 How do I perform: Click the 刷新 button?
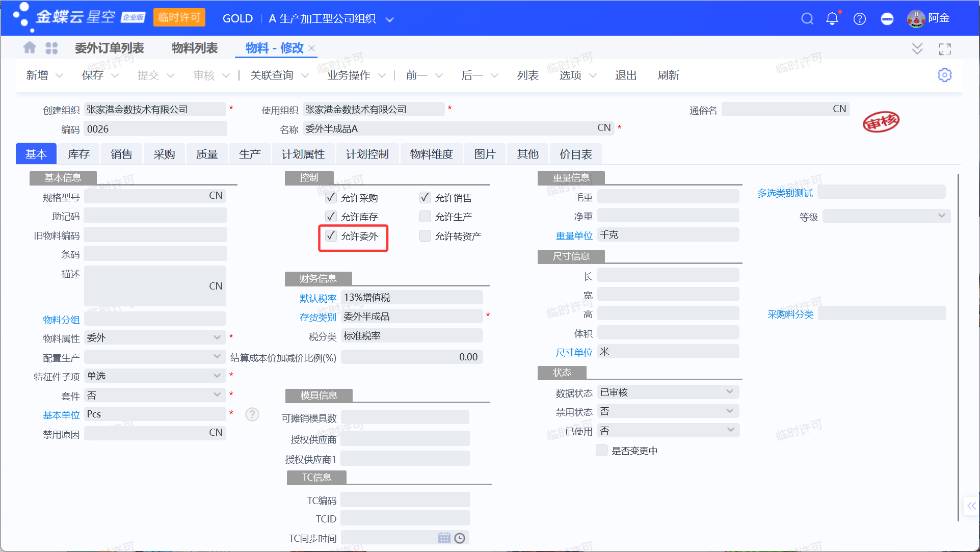[668, 75]
